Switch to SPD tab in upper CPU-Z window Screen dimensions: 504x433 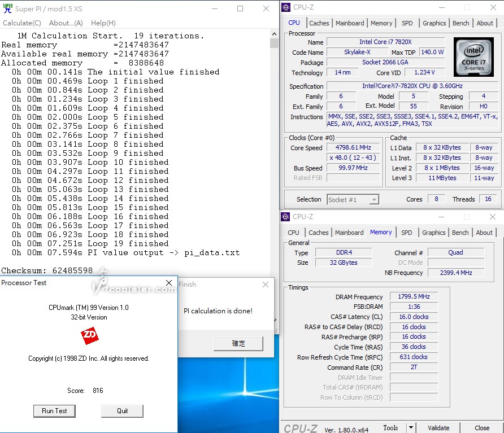407,23
